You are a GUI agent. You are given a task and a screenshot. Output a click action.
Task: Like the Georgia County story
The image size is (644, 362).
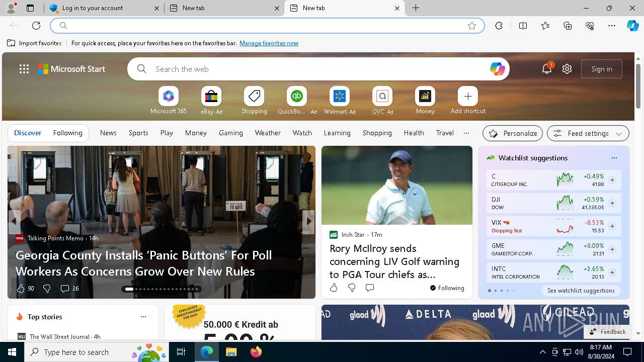[x=21, y=289]
